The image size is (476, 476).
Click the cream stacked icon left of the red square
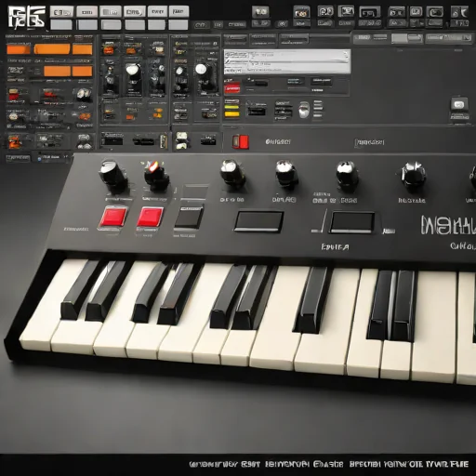pos(182,140)
